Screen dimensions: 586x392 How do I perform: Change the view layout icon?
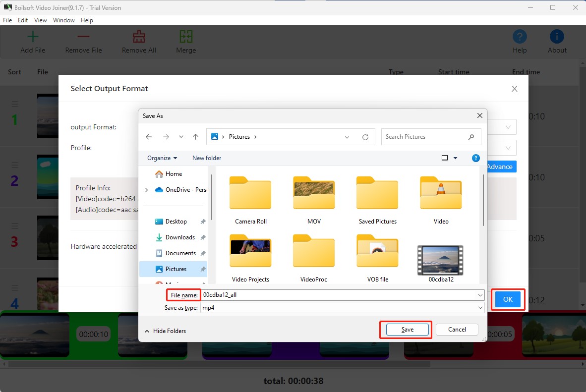pyautogui.click(x=445, y=158)
